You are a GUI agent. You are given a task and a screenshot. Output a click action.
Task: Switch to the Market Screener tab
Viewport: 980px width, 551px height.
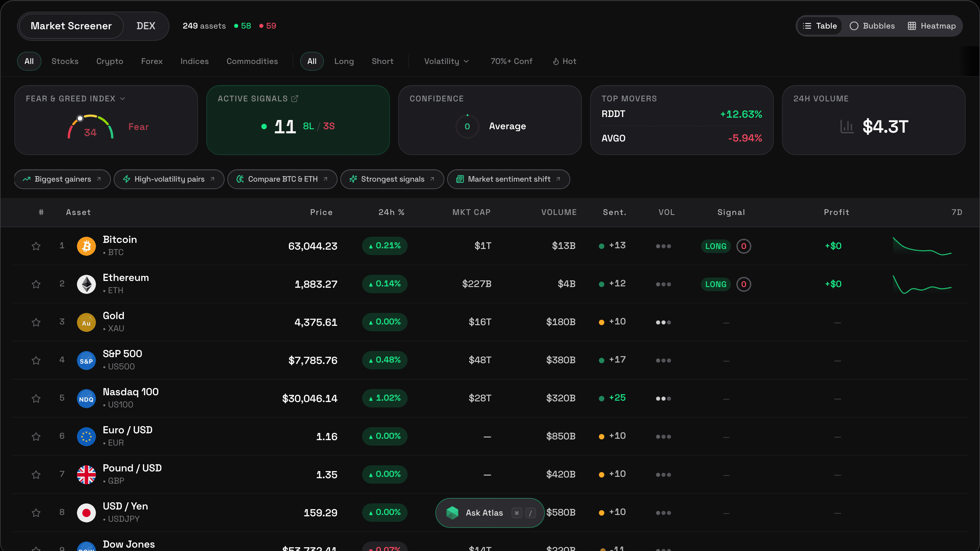click(71, 26)
